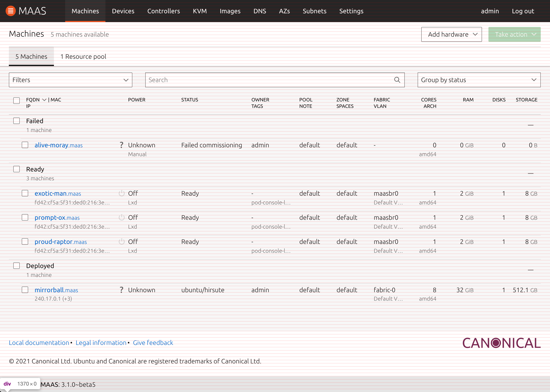Viewport: 550px width, 392px height.
Task: Open the Filters dropdown
Action: [70, 80]
